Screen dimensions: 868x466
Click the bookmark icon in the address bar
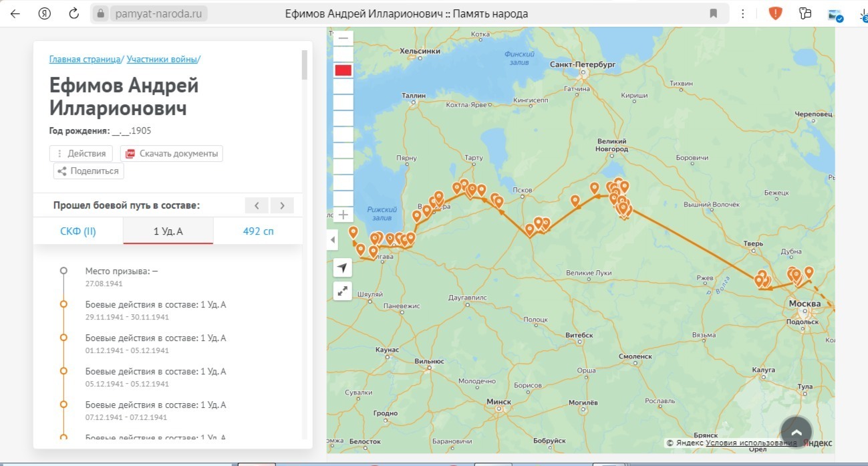(714, 13)
